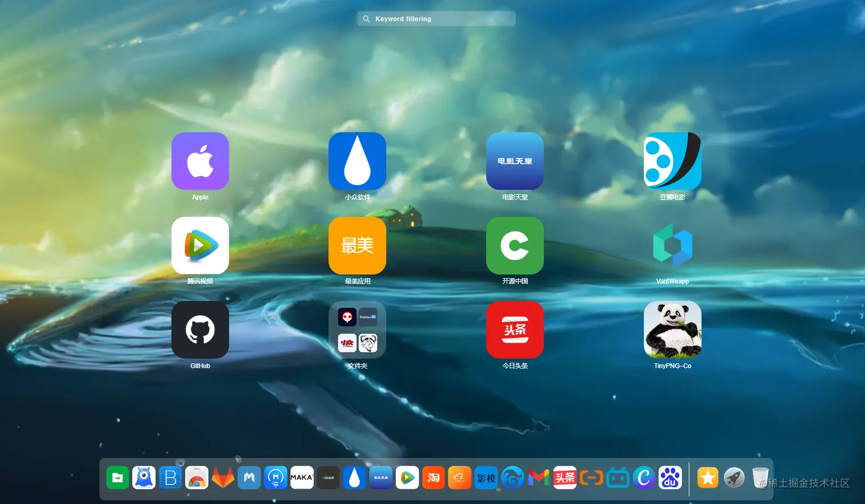Open the purple Apple app icon
865x504 pixels.
point(200,161)
